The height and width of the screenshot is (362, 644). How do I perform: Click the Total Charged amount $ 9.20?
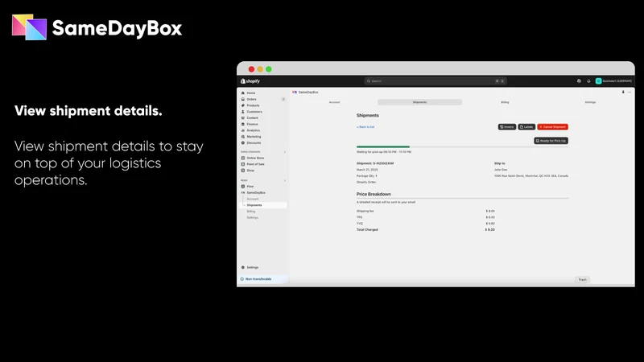(490, 229)
